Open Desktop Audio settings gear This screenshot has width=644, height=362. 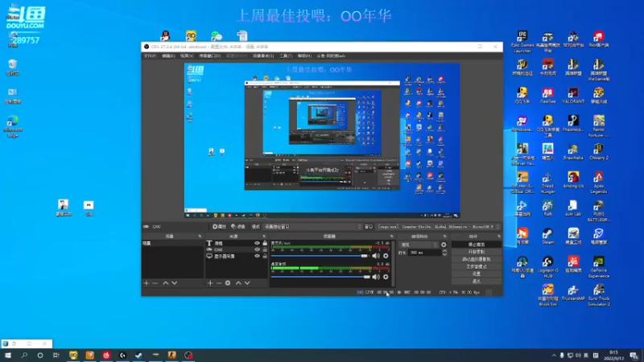pyautogui.click(x=386, y=277)
